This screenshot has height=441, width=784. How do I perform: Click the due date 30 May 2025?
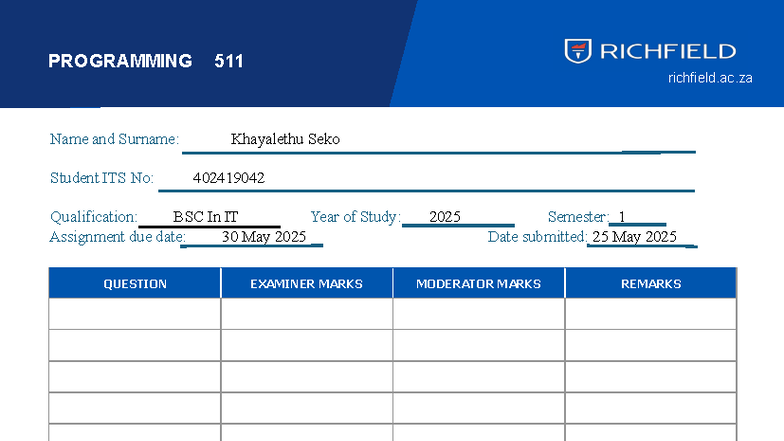pyautogui.click(x=264, y=237)
